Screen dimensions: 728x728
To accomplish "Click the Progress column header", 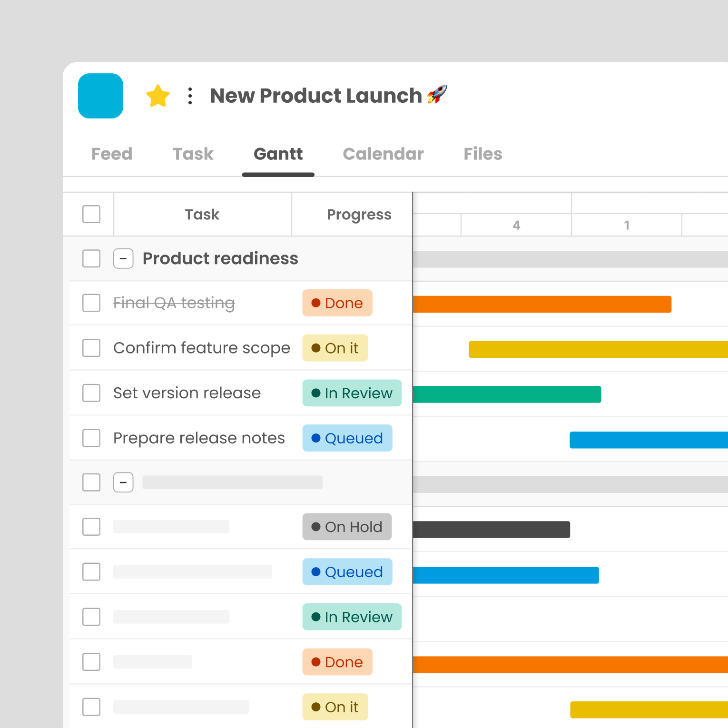I will pyautogui.click(x=359, y=215).
